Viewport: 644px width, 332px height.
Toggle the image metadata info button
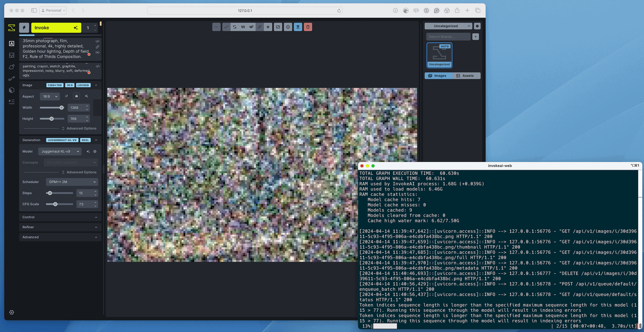pyautogui.click(x=288, y=27)
